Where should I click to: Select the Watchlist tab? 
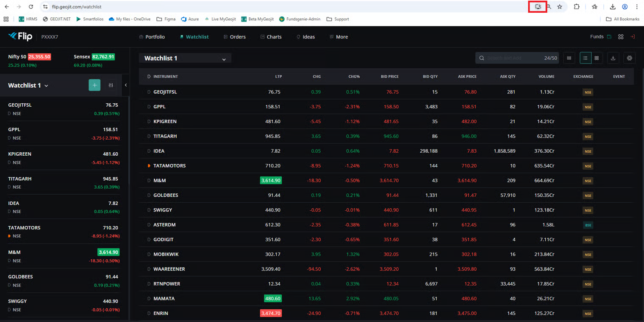[194, 37]
